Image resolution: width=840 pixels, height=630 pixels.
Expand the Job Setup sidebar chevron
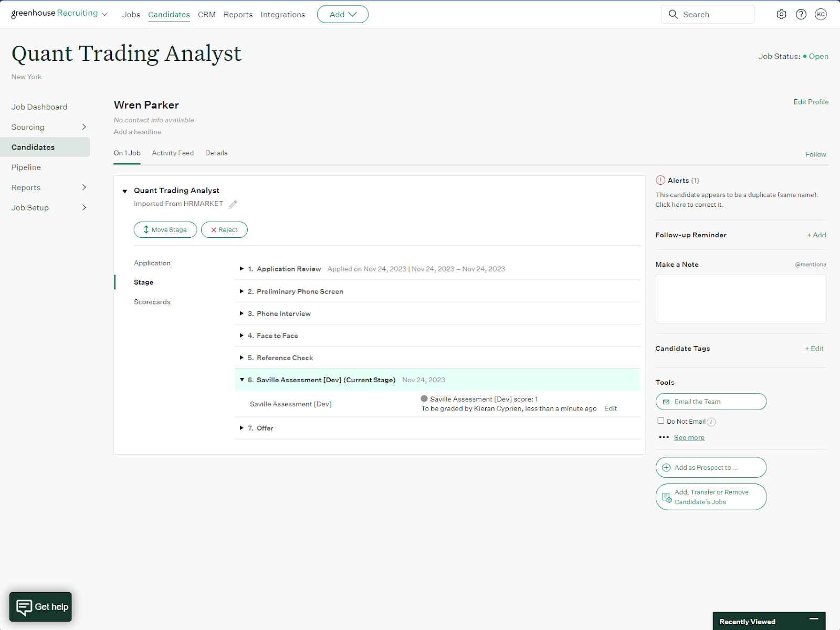pyautogui.click(x=84, y=207)
